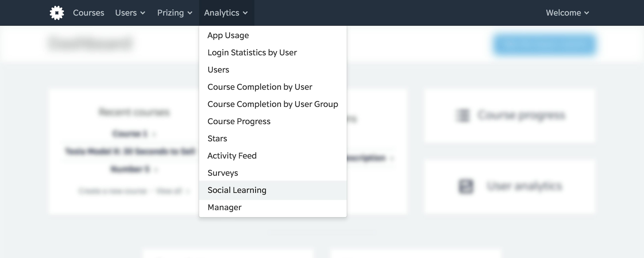This screenshot has width=644, height=258.
Task: Expand the Users dropdown menu
Action: point(130,13)
